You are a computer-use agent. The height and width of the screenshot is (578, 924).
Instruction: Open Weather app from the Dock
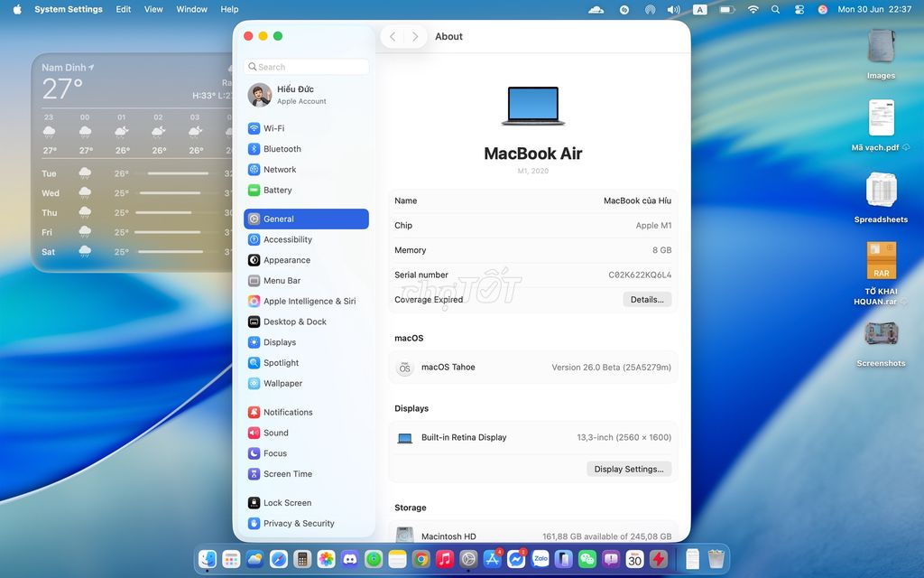pos(254,558)
